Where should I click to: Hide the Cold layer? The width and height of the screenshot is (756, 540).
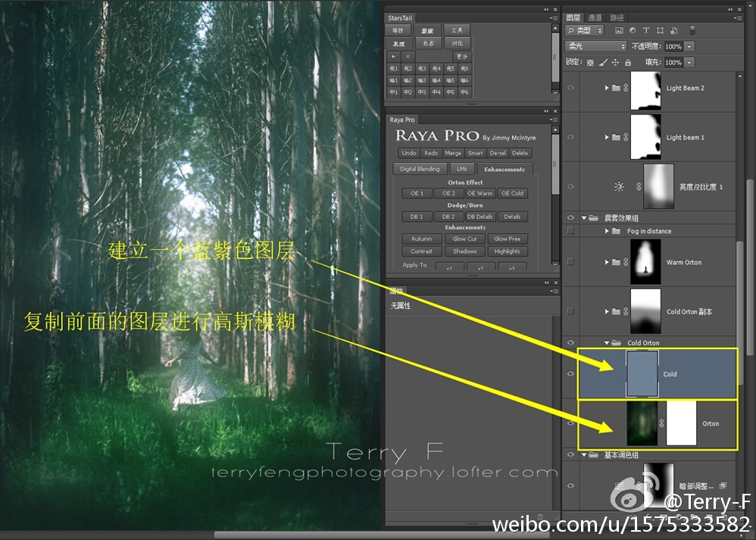(x=571, y=373)
